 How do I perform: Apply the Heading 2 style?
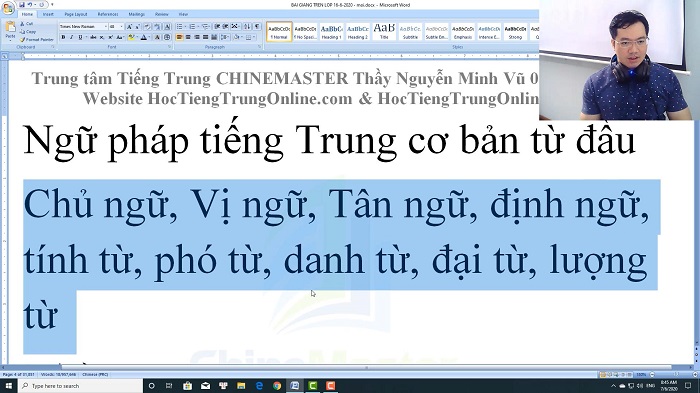pos(358,32)
